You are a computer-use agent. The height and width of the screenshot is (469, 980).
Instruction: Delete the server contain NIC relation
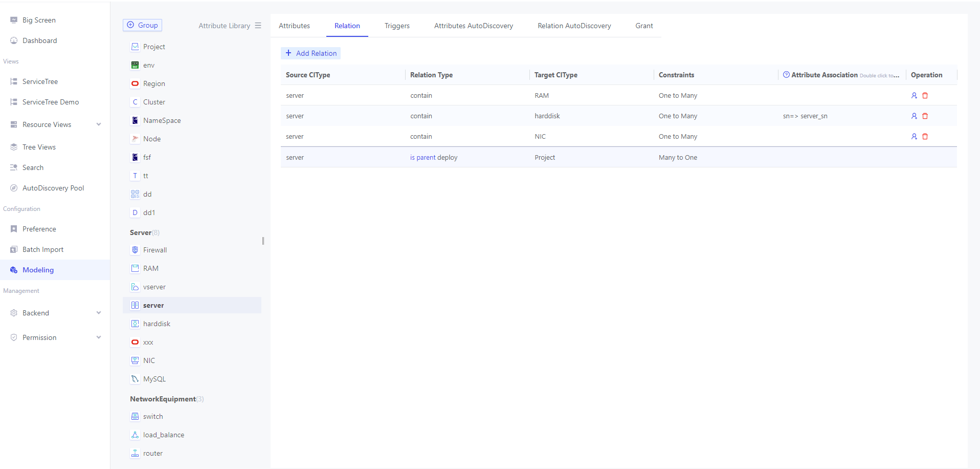[925, 136]
